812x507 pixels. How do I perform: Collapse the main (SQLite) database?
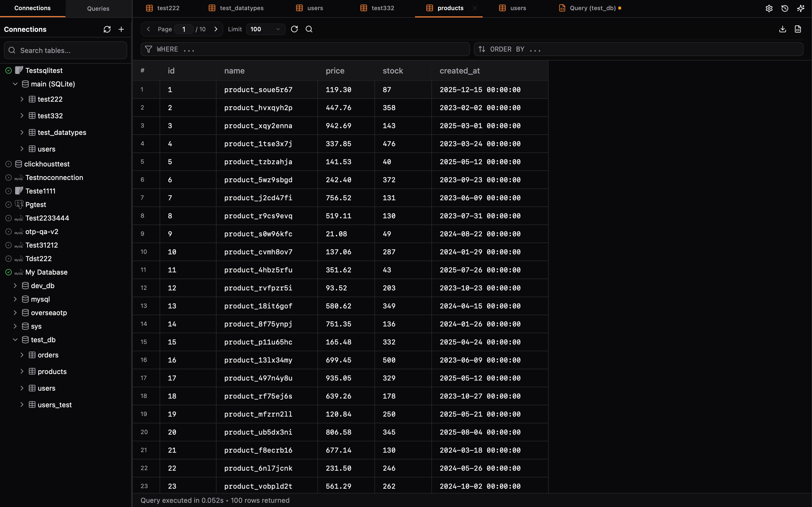pos(15,84)
